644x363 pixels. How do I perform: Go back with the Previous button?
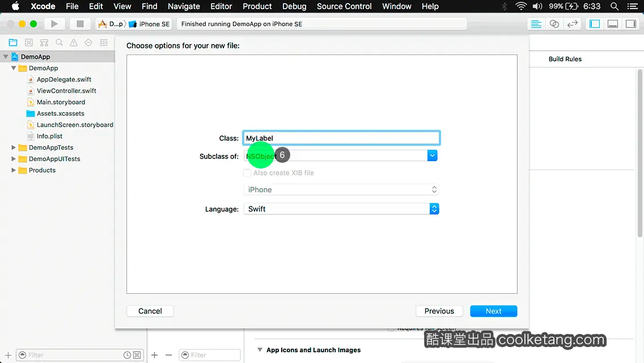pos(439,311)
